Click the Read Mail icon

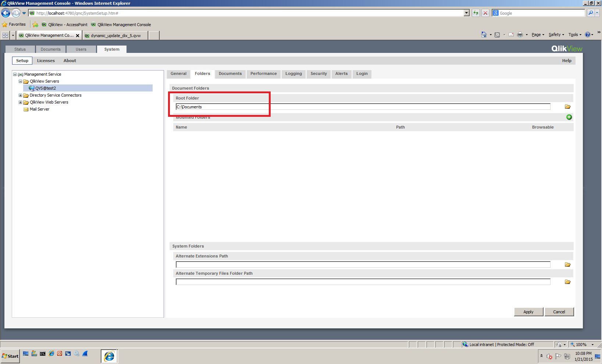point(511,35)
